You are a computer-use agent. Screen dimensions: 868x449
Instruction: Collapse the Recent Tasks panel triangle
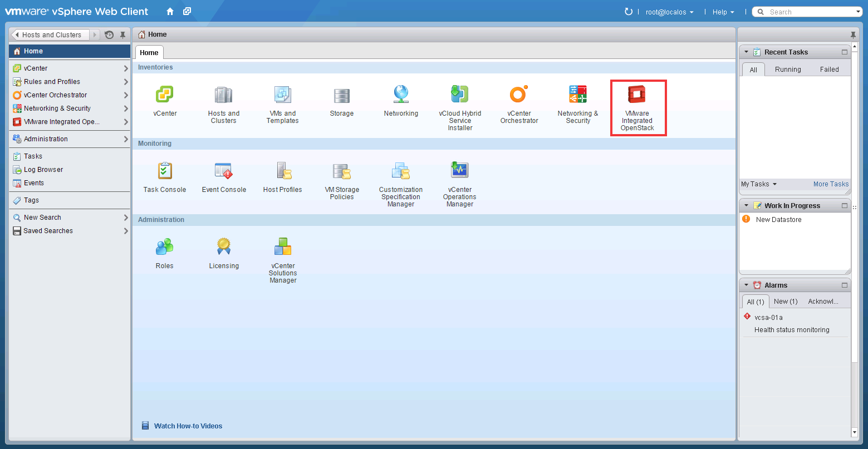[x=746, y=52]
